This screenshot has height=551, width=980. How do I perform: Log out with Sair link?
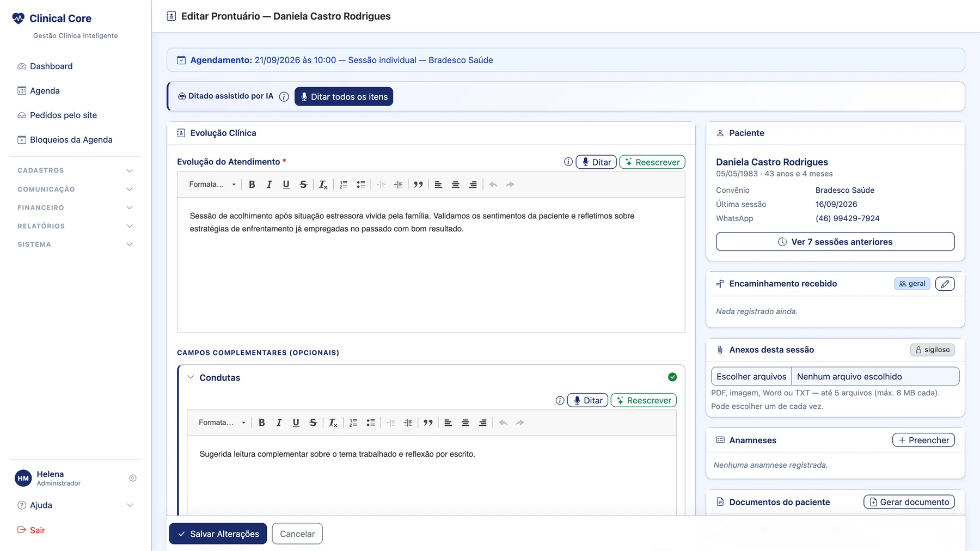click(31, 530)
